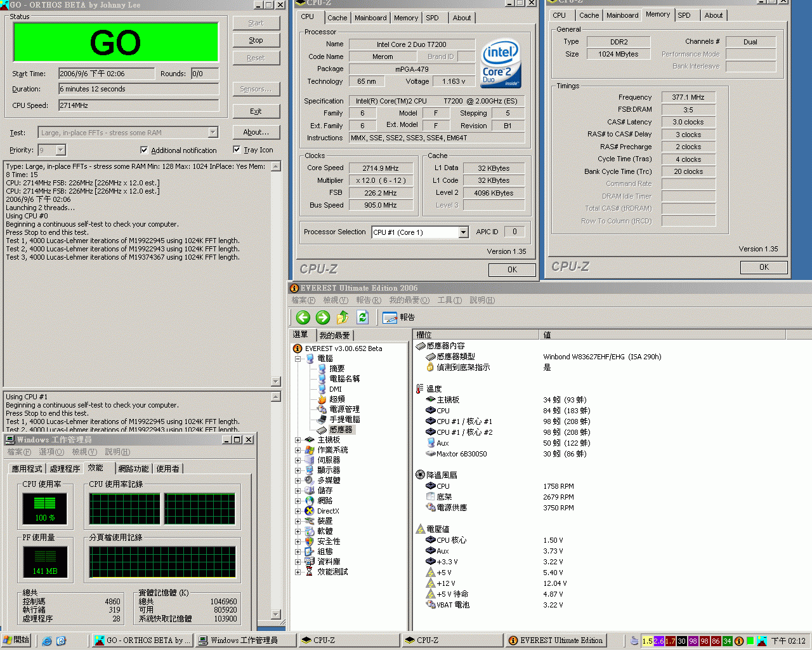Expand the 主機板 node in EVEREST tree
The height and width of the screenshot is (650, 812).
pos(298,440)
